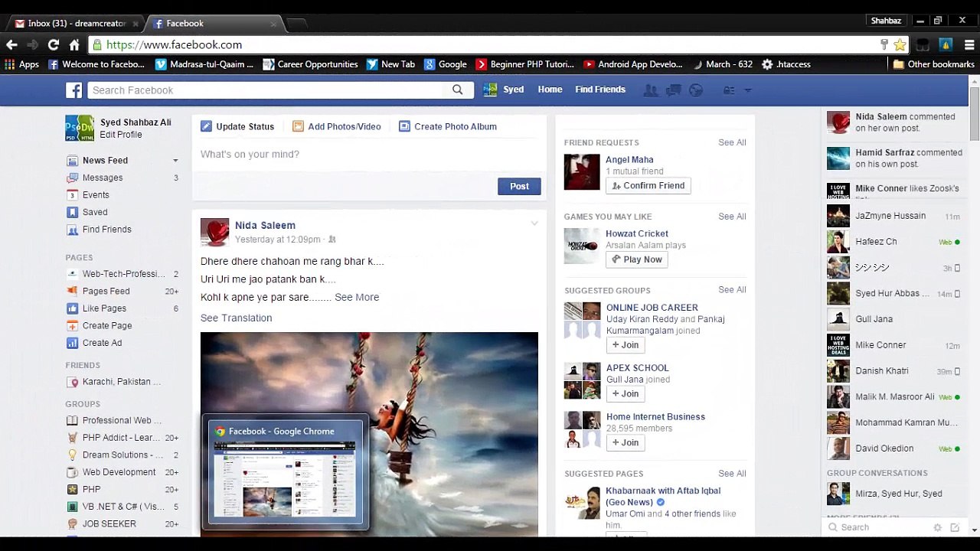
Task: Open chat with Malik M. Masroor Ali
Action: point(893,397)
